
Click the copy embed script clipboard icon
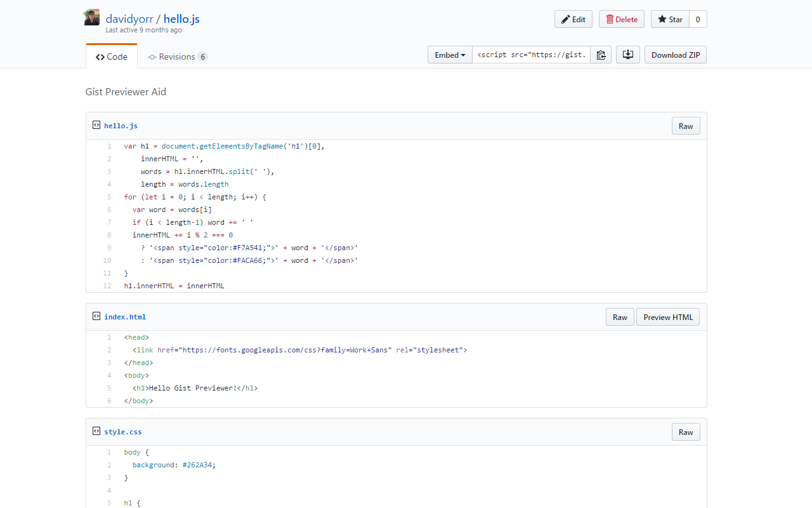pyautogui.click(x=601, y=55)
